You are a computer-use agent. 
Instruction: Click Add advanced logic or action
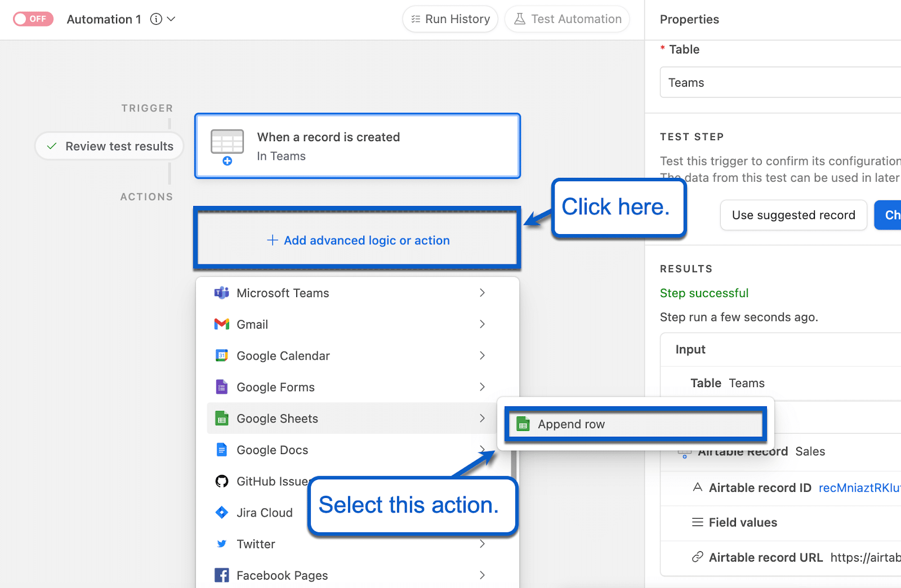(x=358, y=240)
